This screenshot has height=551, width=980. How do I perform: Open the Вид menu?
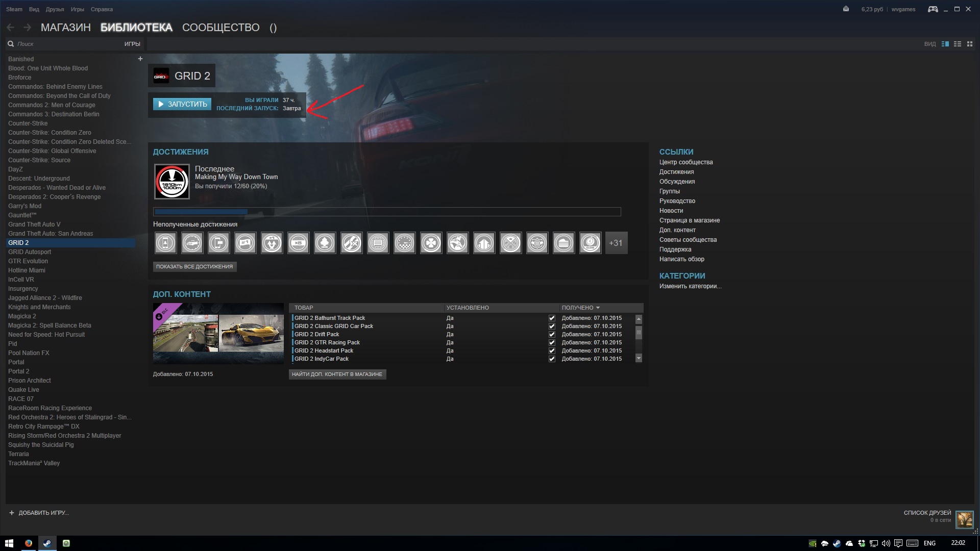[34, 9]
